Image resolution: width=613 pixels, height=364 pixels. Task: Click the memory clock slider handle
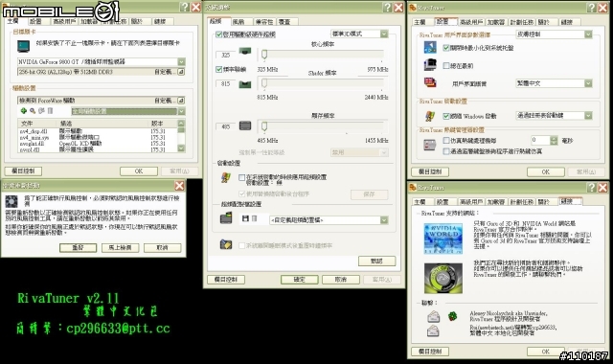pyautogui.click(x=264, y=125)
